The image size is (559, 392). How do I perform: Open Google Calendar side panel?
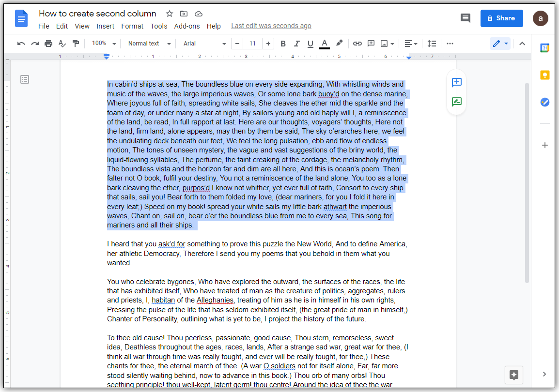[544, 48]
